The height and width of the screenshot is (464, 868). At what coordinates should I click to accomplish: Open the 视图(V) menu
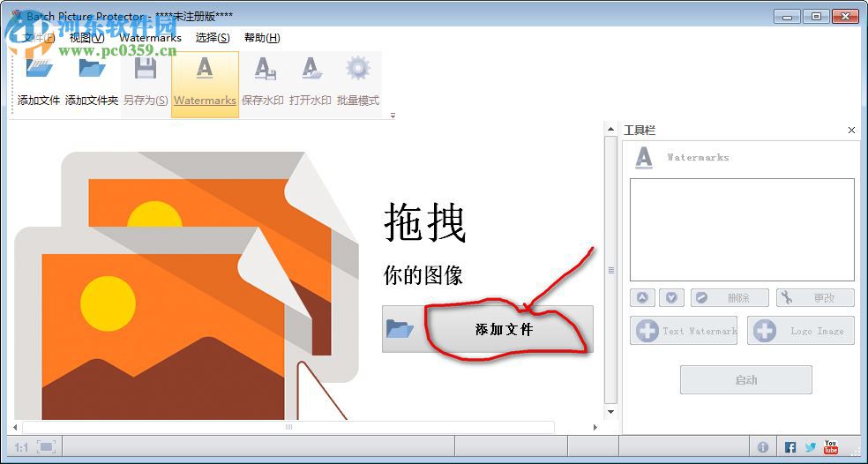(87, 38)
